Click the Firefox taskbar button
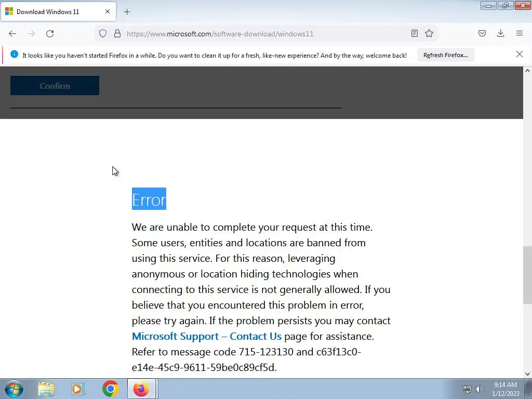This screenshot has height=399, width=532. tap(141, 389)
